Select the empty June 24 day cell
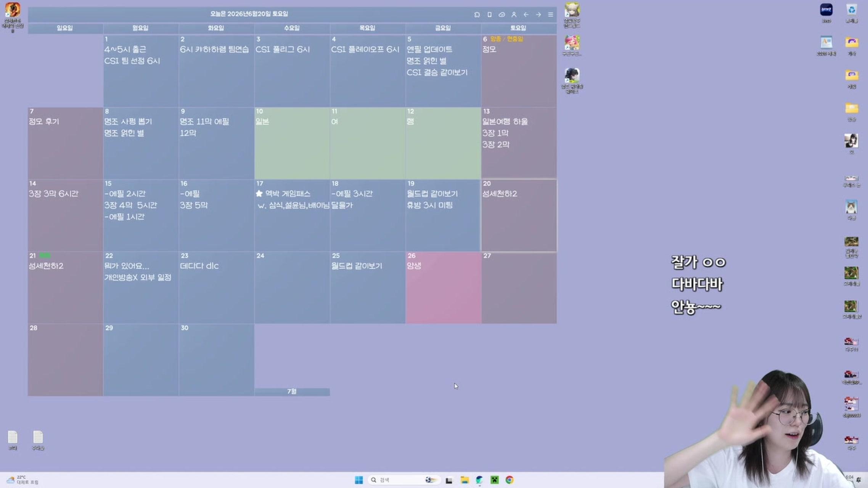The width and height of the screenshot is (868, 488). 292,287
